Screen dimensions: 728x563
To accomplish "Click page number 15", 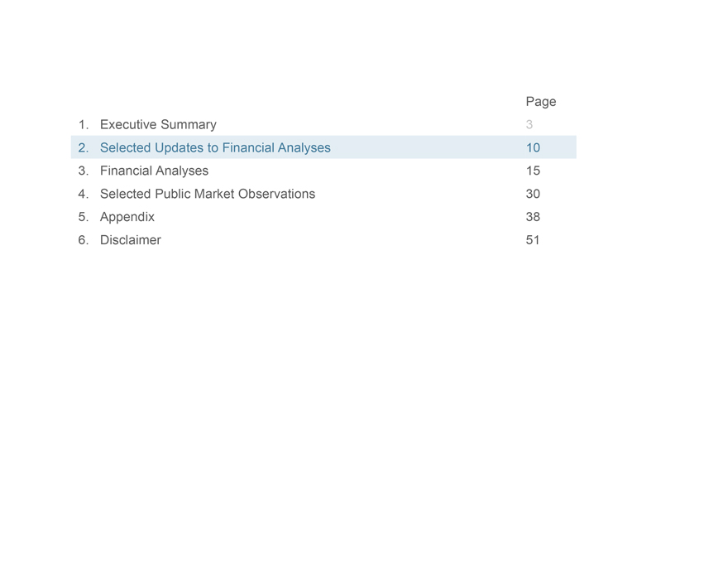I will [533, 171].
